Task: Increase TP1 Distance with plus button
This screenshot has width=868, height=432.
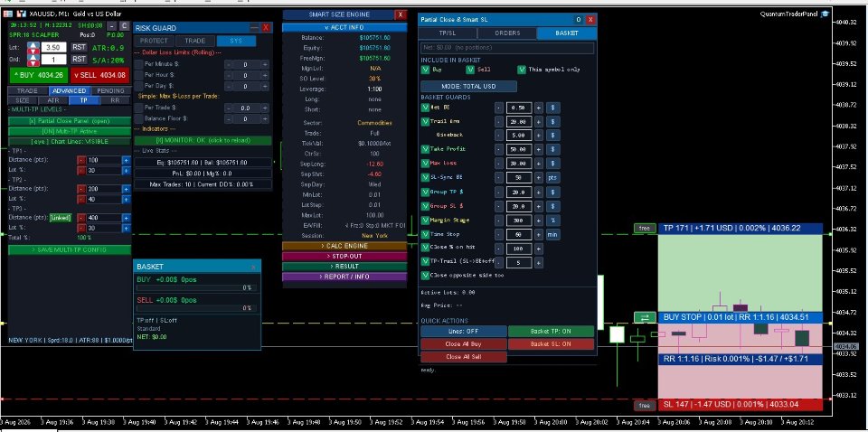Action: (x=126, y=160)
